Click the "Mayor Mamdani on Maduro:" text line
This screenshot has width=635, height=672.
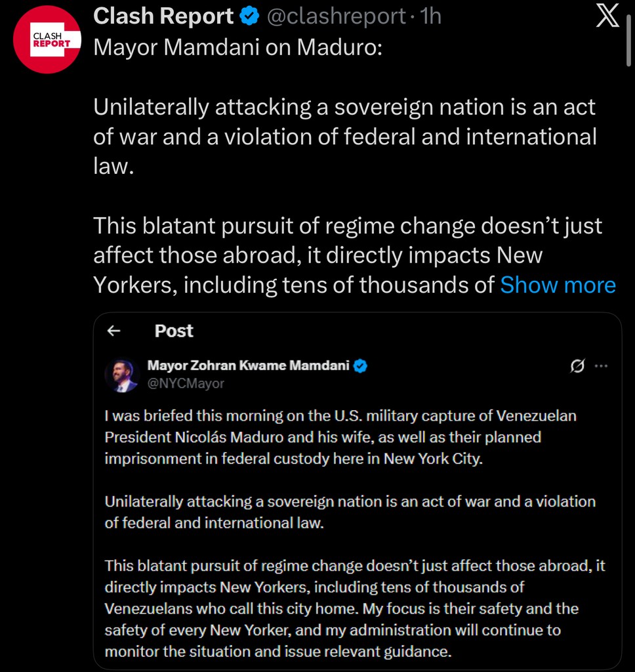(237, 49)
